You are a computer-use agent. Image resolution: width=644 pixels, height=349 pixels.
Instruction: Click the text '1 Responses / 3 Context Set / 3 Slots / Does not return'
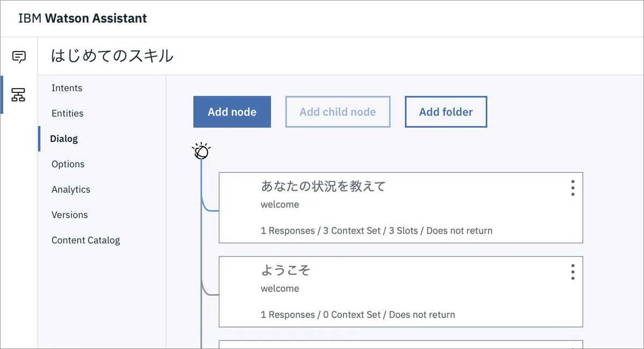coord(377,231)
